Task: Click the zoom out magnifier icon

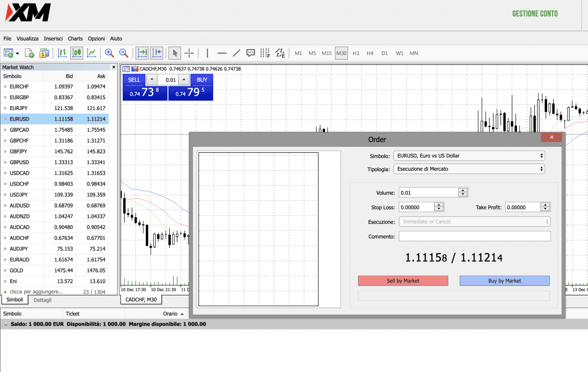Action: 123,53
